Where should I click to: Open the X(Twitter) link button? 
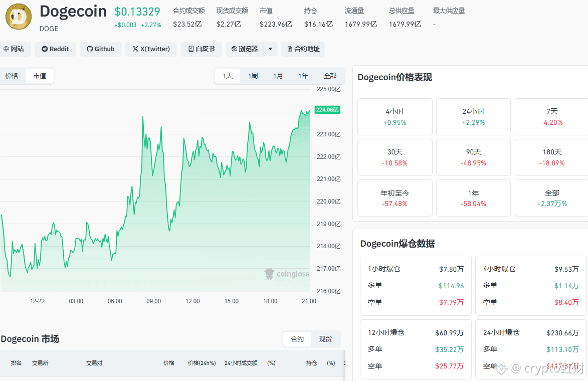click(x=151, y=49)
